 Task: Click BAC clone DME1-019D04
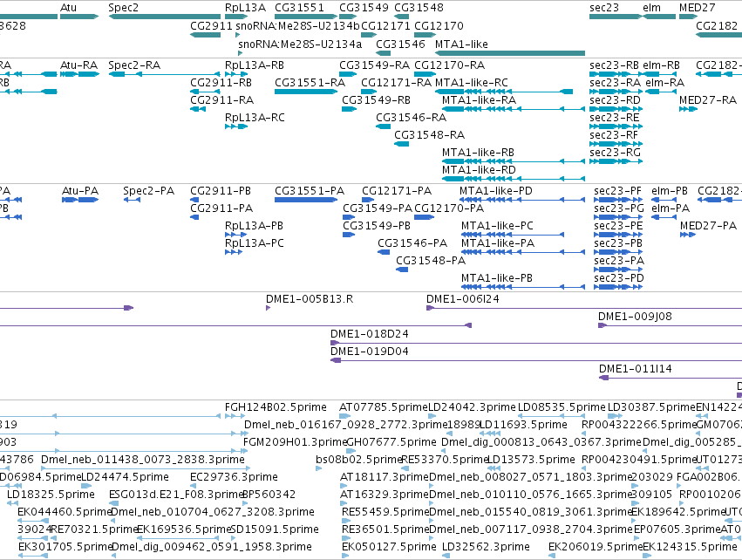(536, 361)
